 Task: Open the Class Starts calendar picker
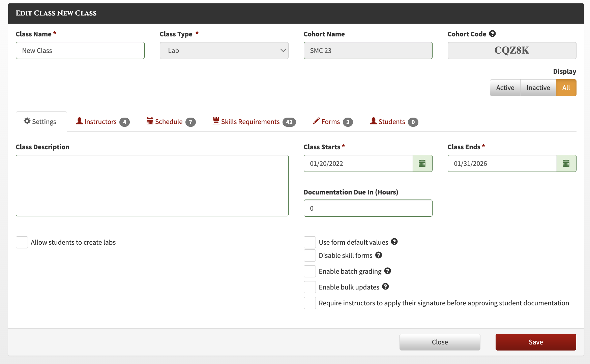pyautogui.click(x=422, y=163)
